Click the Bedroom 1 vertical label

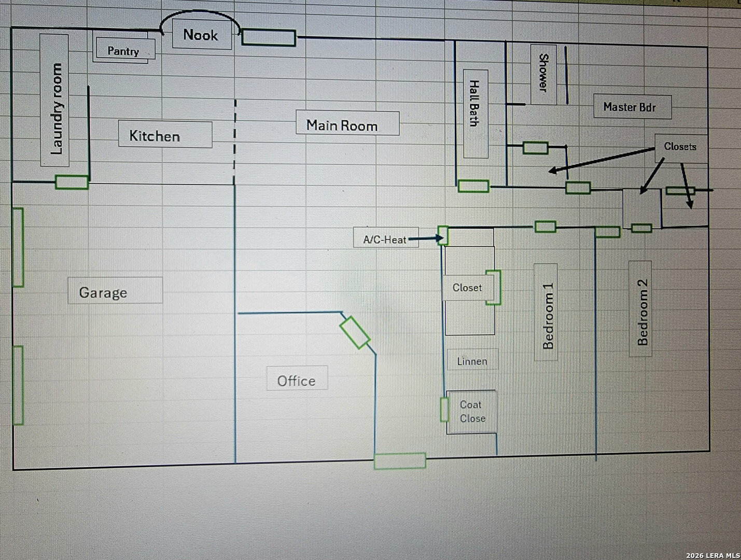click(x=546, y=313)
